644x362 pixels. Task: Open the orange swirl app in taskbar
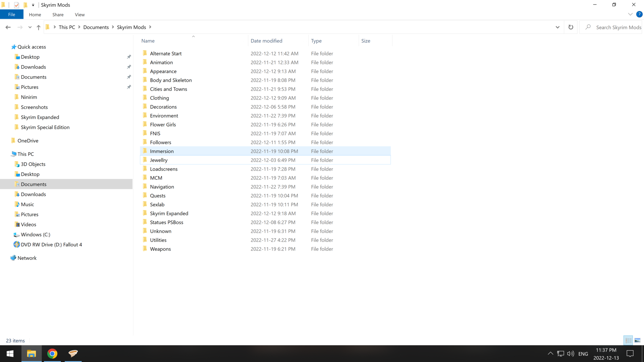coord(73,354)
